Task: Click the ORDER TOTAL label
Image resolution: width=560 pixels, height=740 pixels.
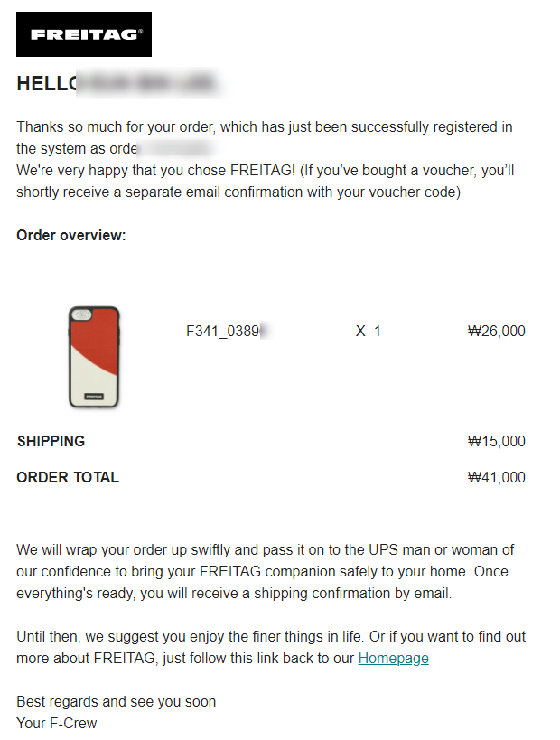Action: click(68, 478)
